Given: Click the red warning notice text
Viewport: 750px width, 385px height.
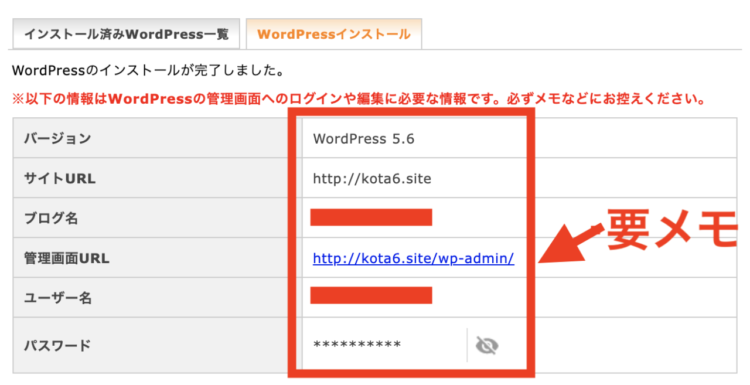Looking at the screenshot, I should (359, 99).
